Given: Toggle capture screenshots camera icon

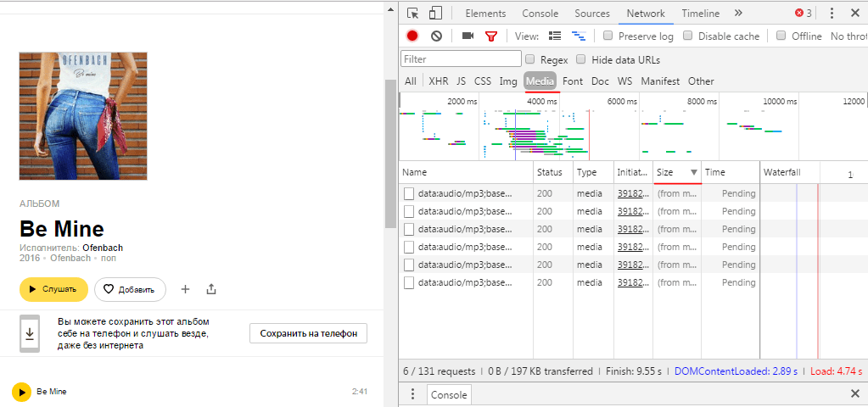Looking at the screenshot, I should (x=468, y=36).
